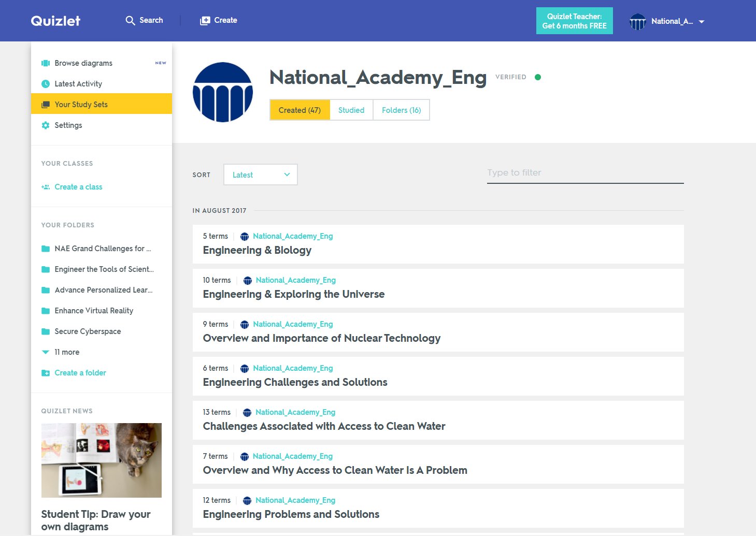The image size is (756, 536).
Task: Click the Search link in header
Action: pyautogui.click(x=151, y=20)
